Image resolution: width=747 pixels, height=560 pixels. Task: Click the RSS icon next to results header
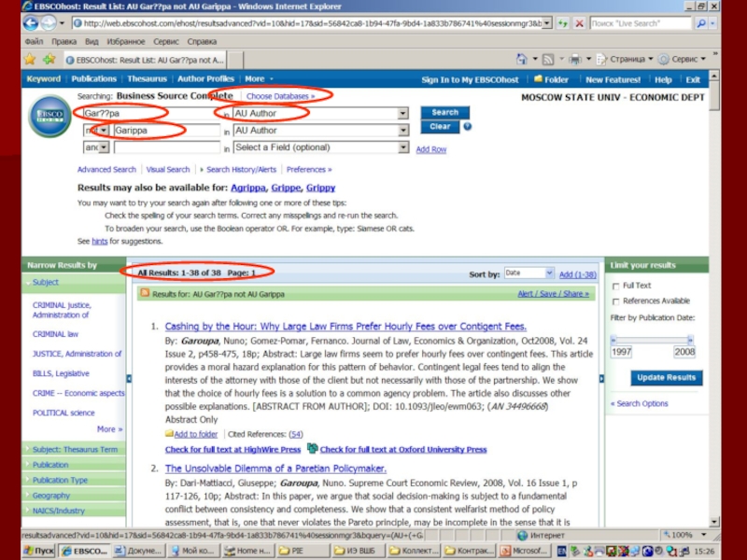[144, 293]
